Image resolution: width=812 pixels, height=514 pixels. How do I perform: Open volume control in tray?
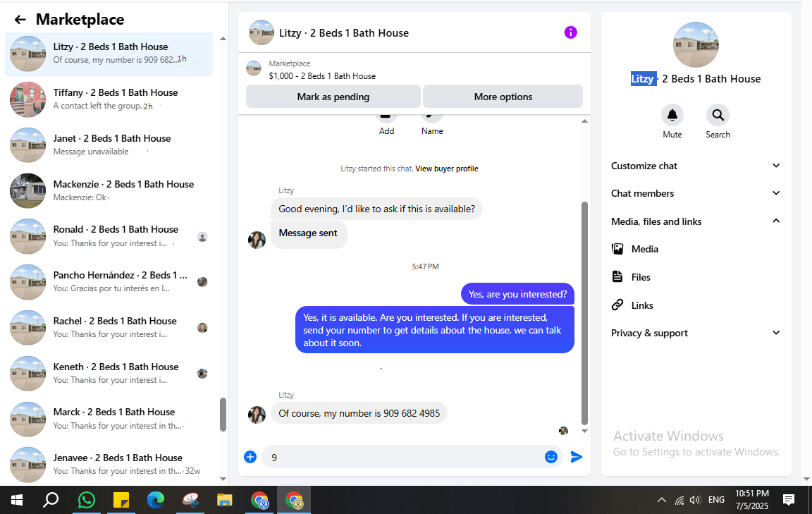(x=695, y=500)
